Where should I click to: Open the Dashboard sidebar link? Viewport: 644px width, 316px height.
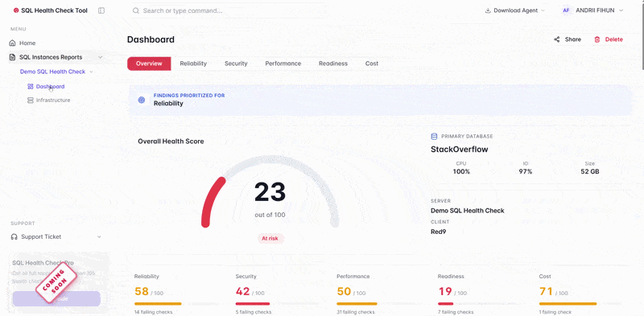(x=50, y=87)
